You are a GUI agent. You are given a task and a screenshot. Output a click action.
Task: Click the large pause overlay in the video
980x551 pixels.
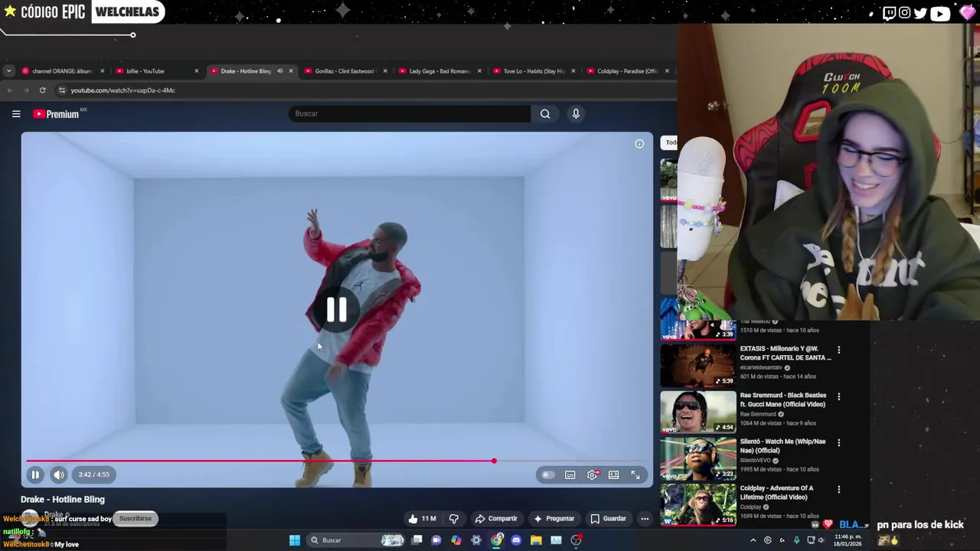(337, 309)
